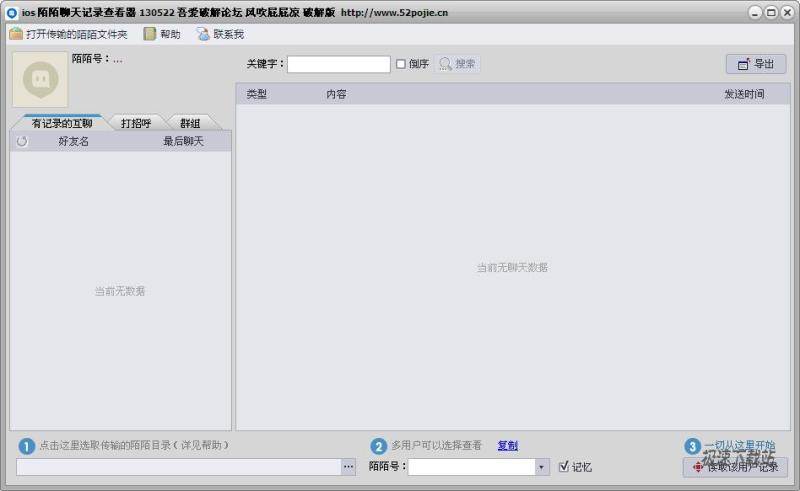Switch to the 群组 groups tab
The image size is (800, 491).
[x=190, y=123]
